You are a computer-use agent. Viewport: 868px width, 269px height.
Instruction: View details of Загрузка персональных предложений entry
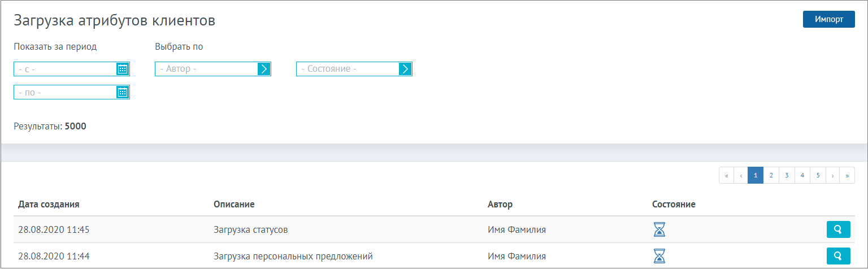[838, 256]
